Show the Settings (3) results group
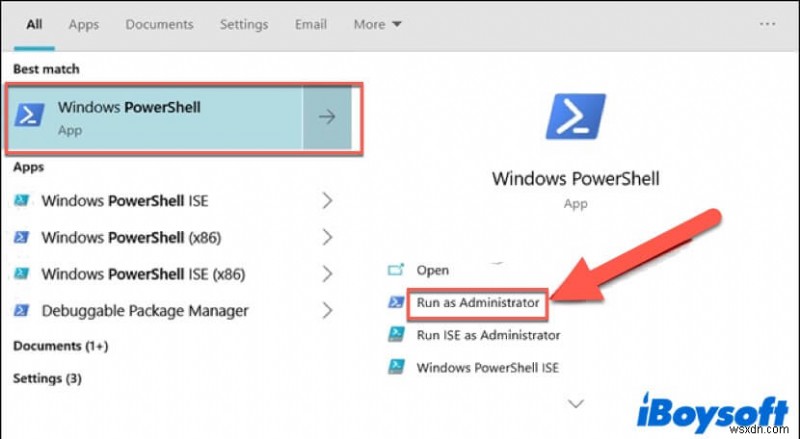The height and width of the screenshot is (439, 800). 47,379
